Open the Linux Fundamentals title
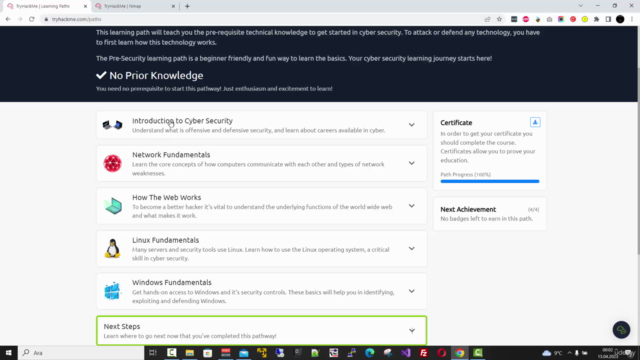Viewport: 640px width, 360px height. [x=165, y=240]
